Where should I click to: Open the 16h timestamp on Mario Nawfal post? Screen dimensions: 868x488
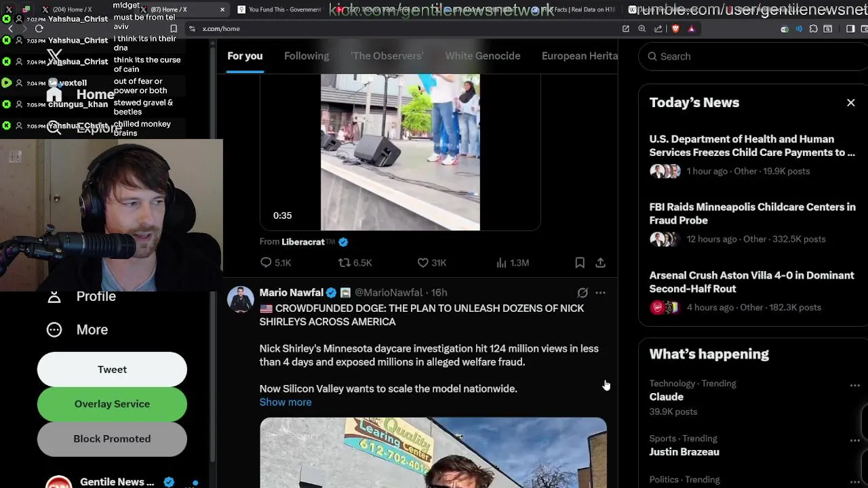click(x=439, y=293)
